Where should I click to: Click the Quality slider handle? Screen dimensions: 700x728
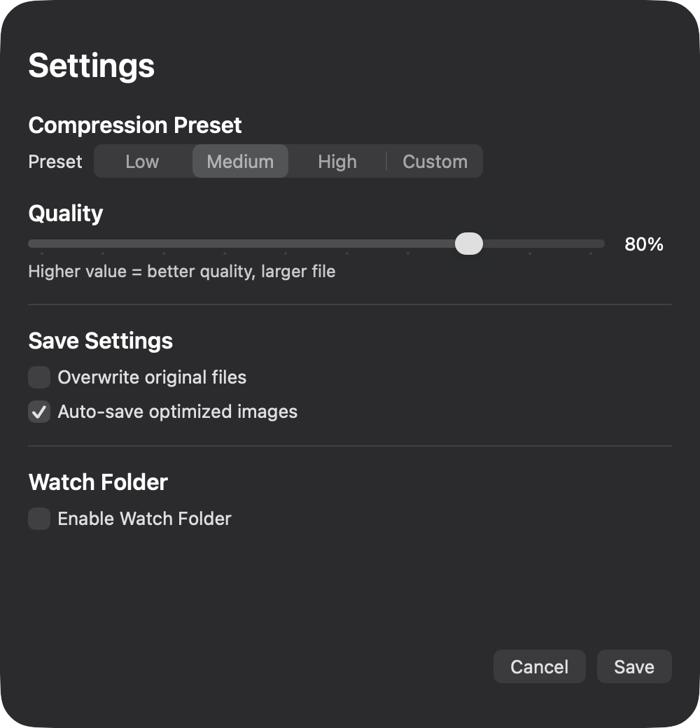pos(469,244)
